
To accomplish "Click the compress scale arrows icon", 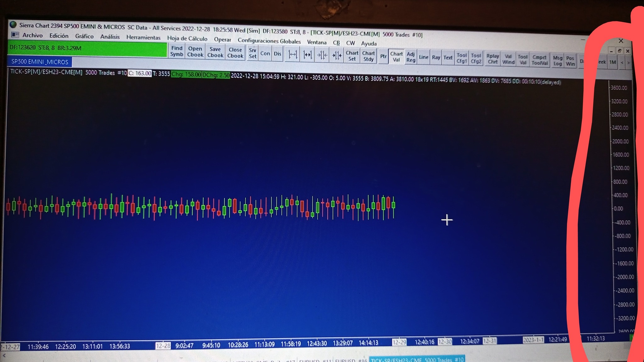I will [322, 56].
